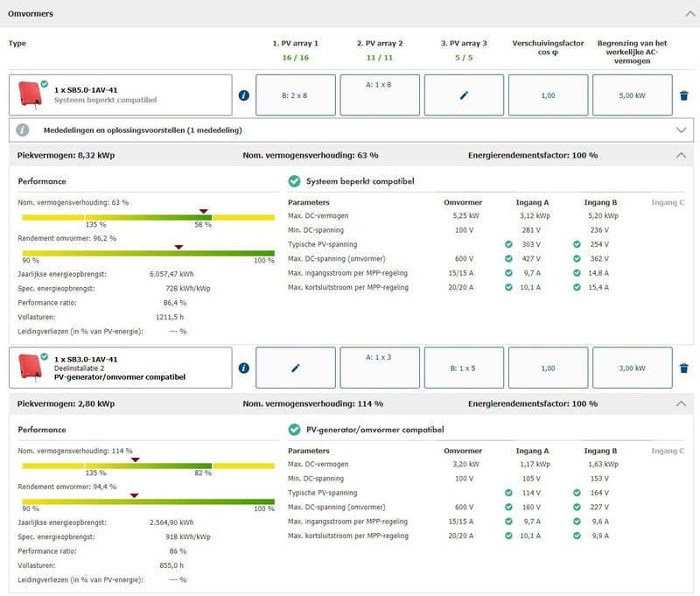Screen dimensions: 700x596
Task: Collapse the Piekvermogen 8,32 kWp details
Action: pos(682,155)
